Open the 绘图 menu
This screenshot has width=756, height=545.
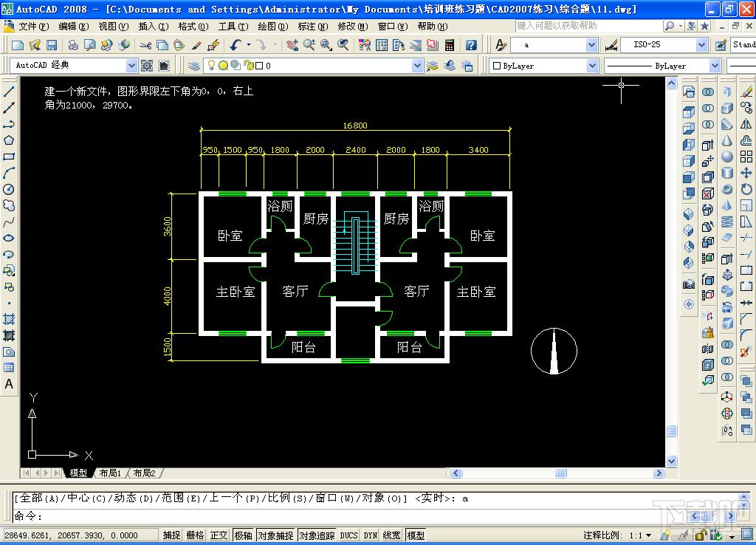pos(273,26)
